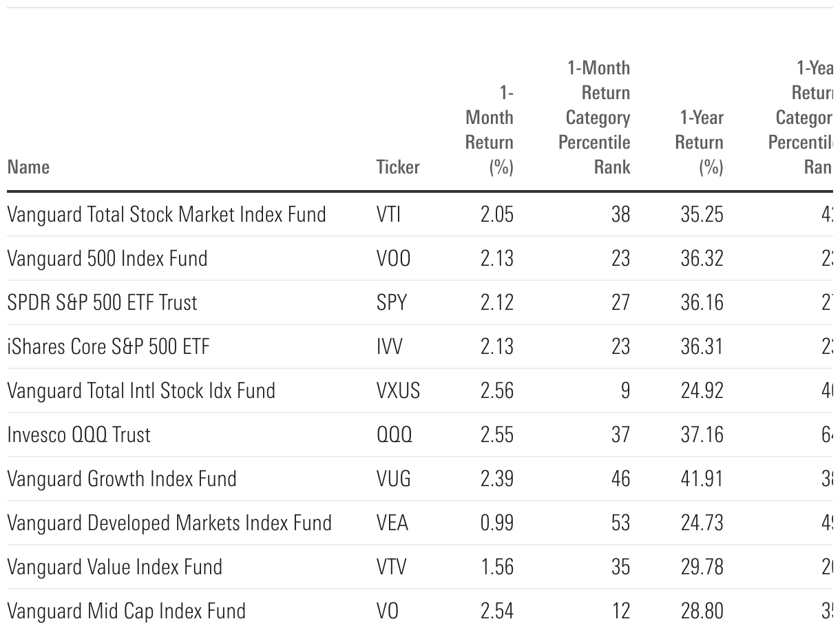This screenshot has height=639, width=840.
Task: Select the QQQ ticker cell
Action: pyautogui.click(x=395, y=435)
